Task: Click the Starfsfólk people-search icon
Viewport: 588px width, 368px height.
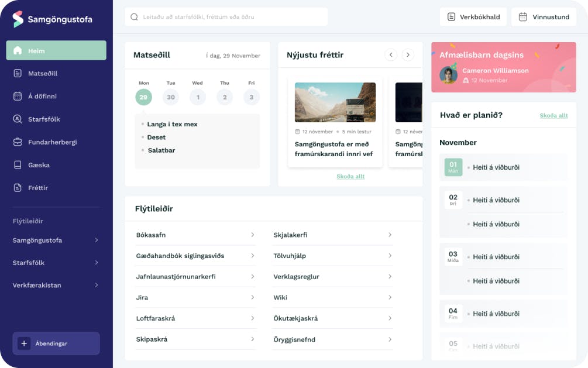Action: [18, 119]
